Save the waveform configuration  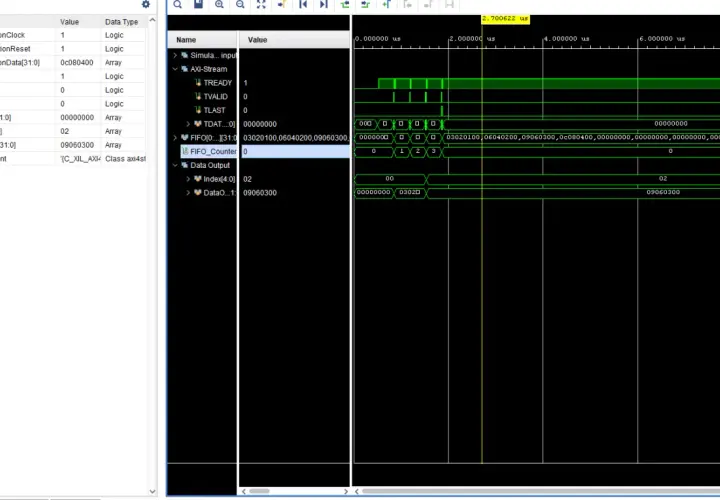[198, 4]
